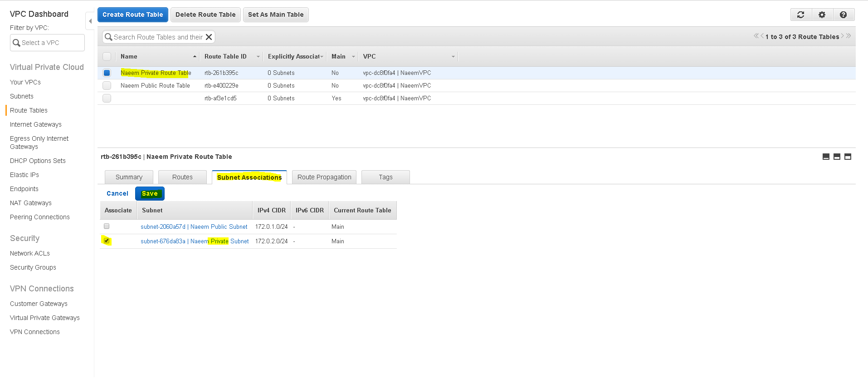The height and width of the screenshot is (379, 868).
Task: Select the Naeem Public Route Table row checkbox
Action: point(107,85)
